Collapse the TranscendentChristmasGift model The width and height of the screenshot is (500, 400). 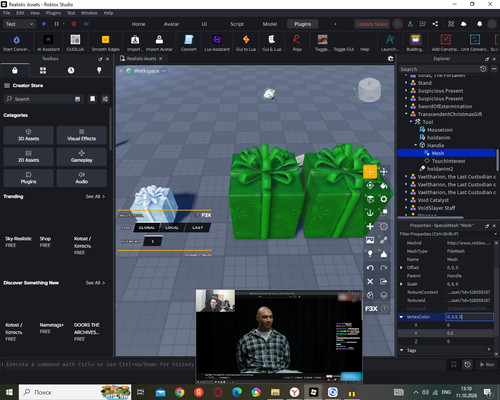(406, 114)
